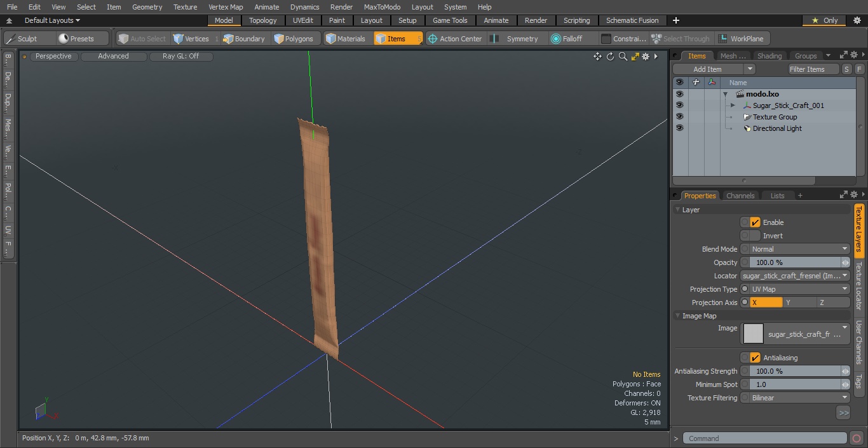This screenshot has height=448, width=868.
Task: Open 3D viewport settings gear
Action: point(646,57)
